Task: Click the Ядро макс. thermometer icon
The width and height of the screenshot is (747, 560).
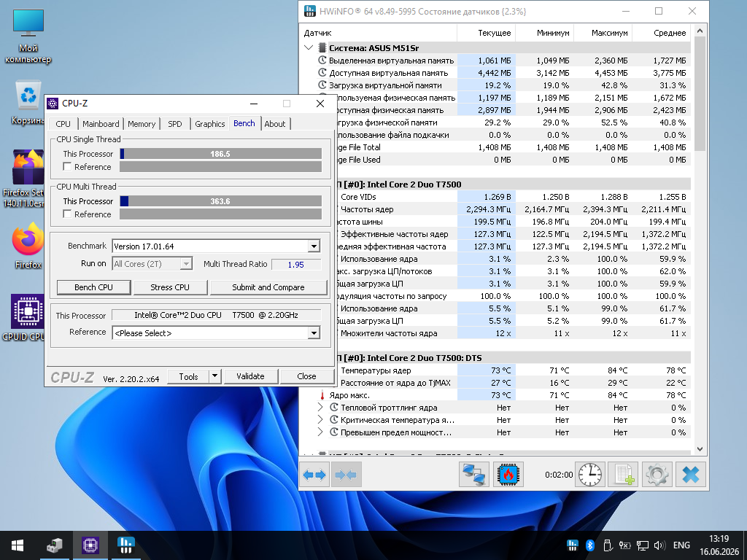Action: pyautogui.click(x=322, y=395)
